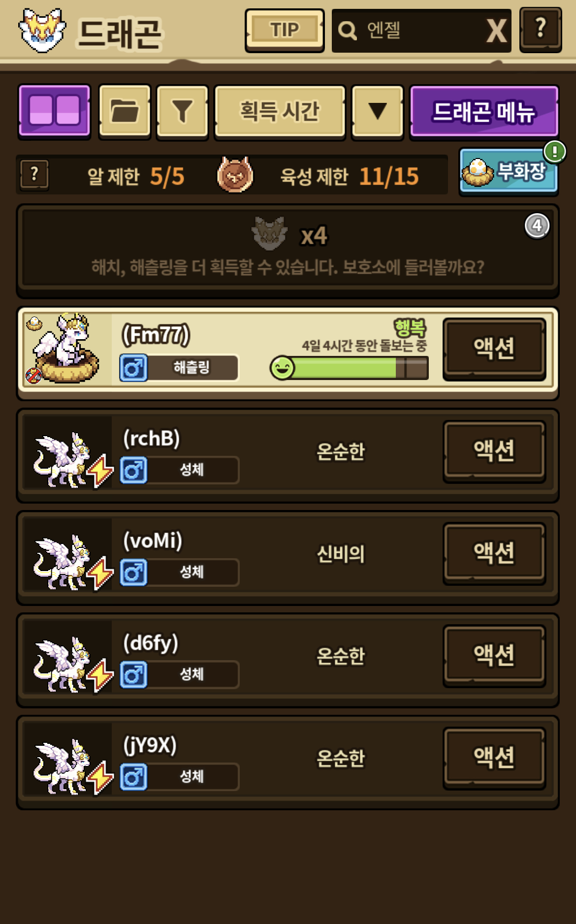
Task: Open help via top-right question mark
Action: [x=541, y=30]
